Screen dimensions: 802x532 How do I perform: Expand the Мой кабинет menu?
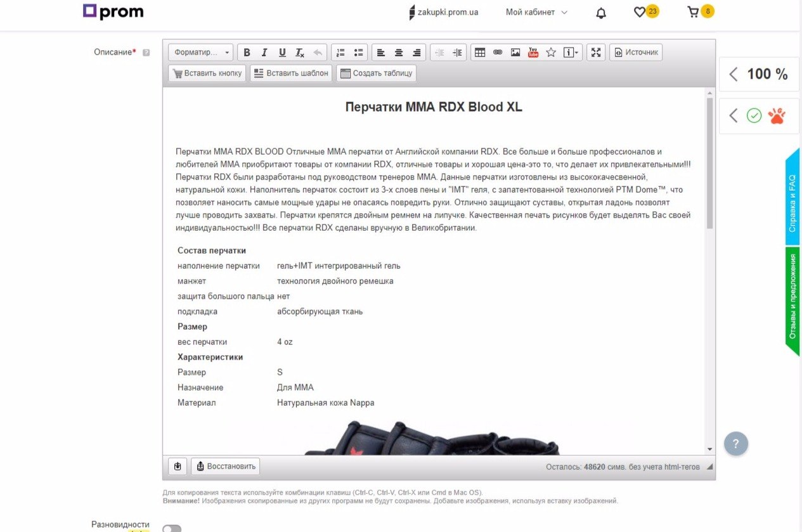tap(536, 12)
